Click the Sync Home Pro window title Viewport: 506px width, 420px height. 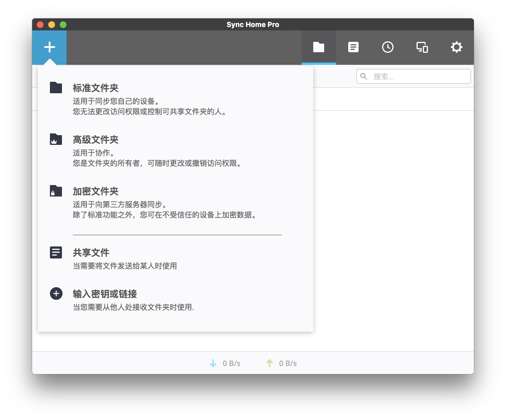(x=253, y=25)
